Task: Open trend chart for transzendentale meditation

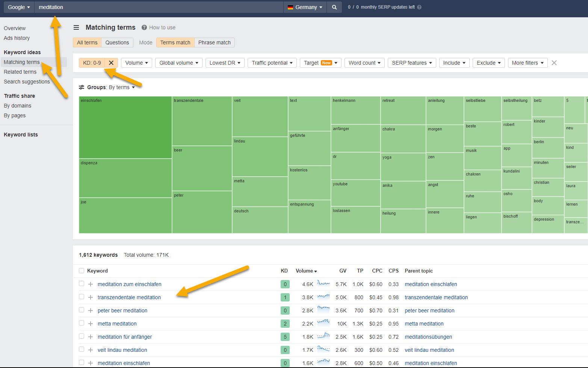Action: click(x=323, y=297)
